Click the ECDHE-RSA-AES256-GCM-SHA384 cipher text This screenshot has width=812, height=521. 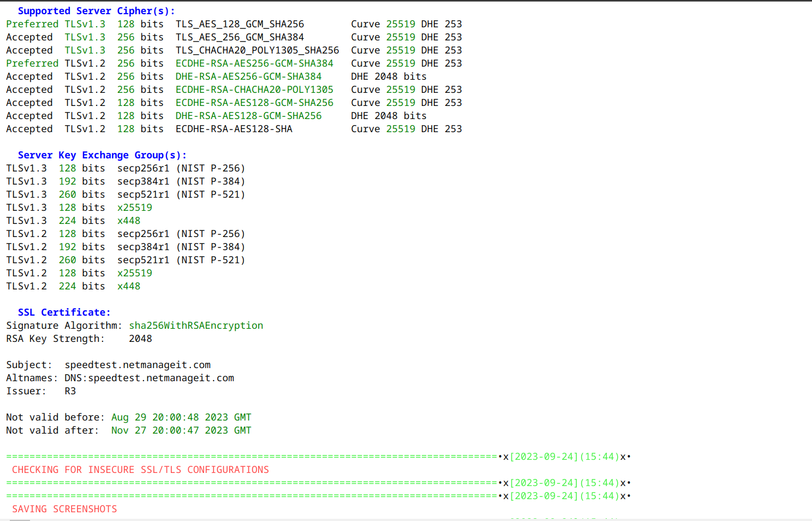254,63
